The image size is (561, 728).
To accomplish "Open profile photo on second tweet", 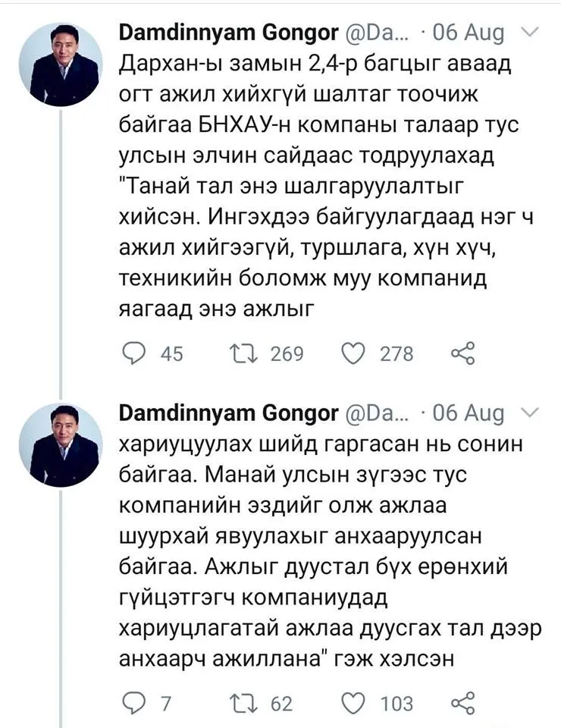I will click(61, 445).
